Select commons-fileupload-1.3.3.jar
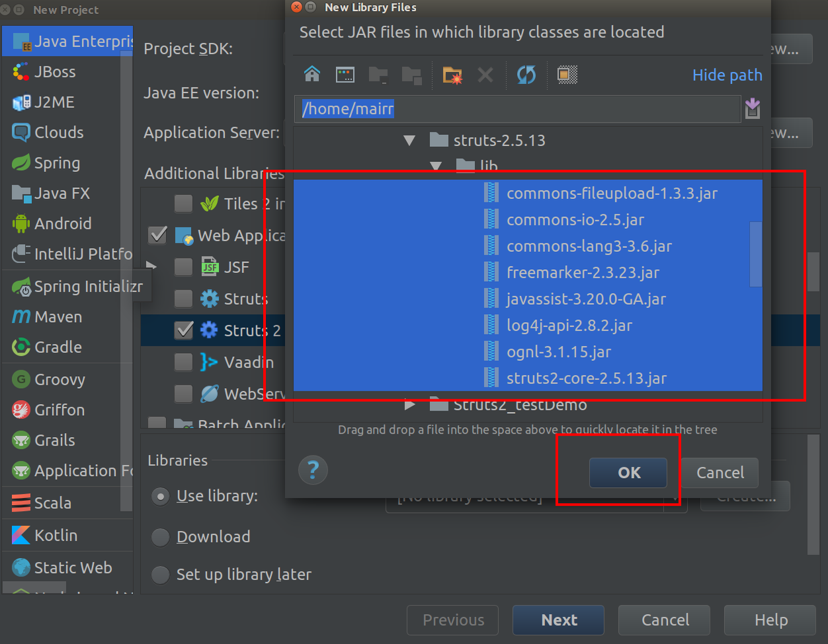Viewport: 828px width, 644px height. pyautogui.click(x=528, y=193)
